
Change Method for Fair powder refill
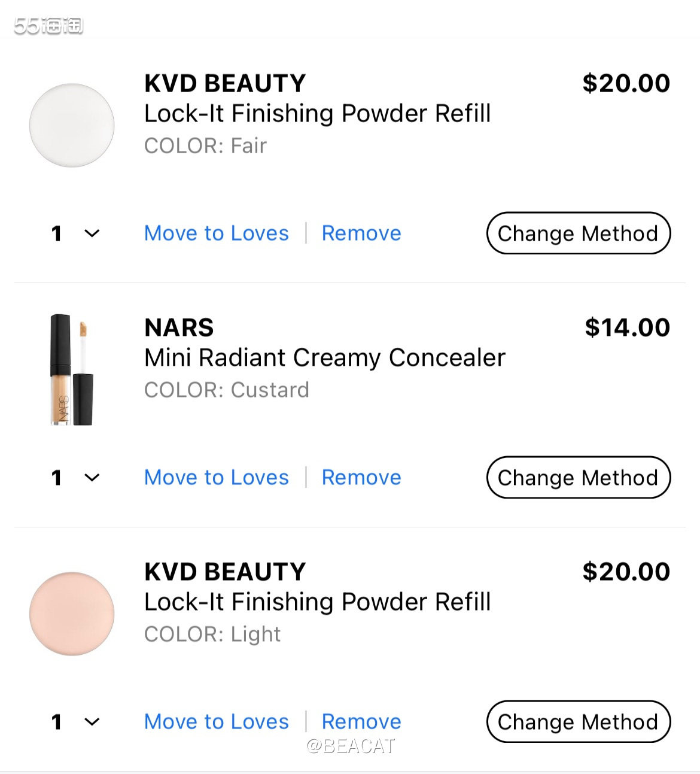click(578, 233)
